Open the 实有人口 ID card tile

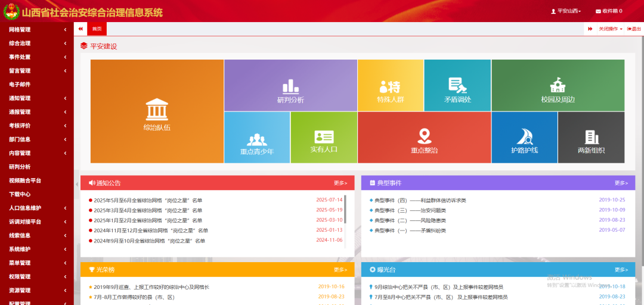point(324,137)
